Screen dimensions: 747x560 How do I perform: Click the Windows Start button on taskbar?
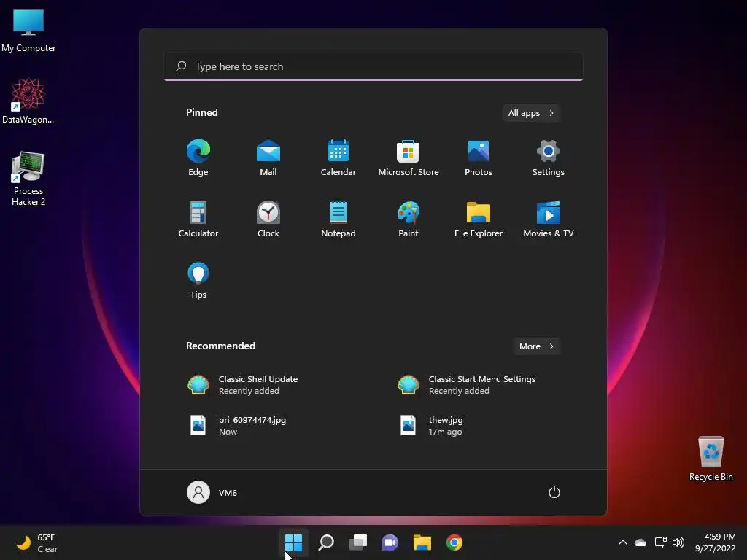[293, 542]
